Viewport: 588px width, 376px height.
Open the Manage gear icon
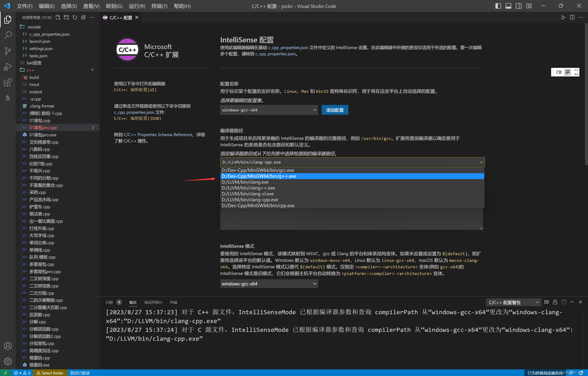(x=8, y=361)
